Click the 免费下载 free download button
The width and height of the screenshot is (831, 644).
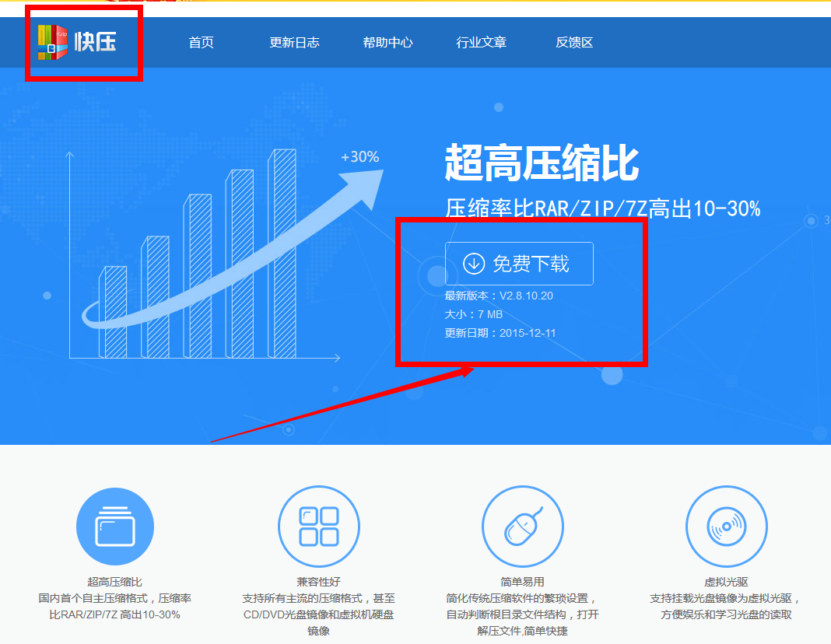519,264
